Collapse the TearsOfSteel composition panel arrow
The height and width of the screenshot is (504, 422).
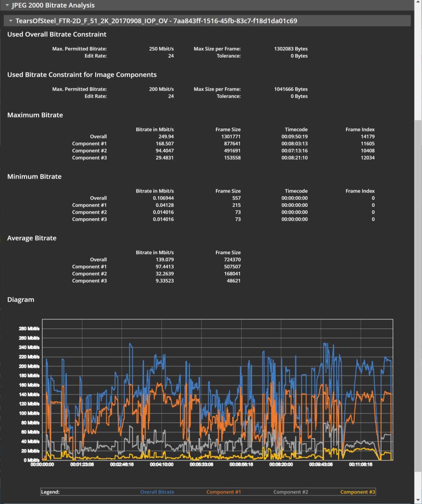pos(11,21)
